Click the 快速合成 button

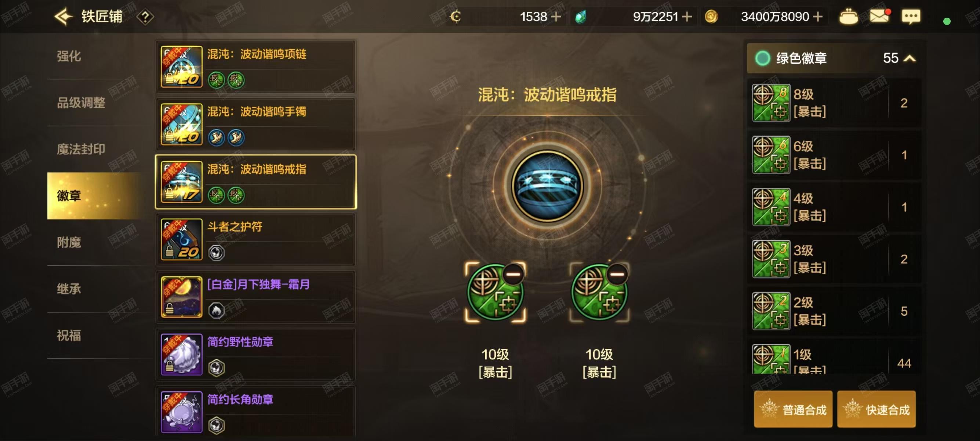pyautogui.click(x=876, y=409)
